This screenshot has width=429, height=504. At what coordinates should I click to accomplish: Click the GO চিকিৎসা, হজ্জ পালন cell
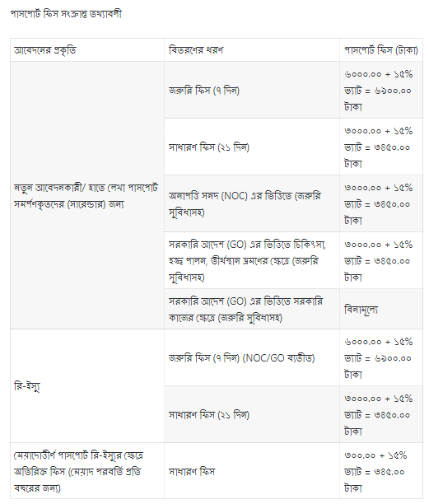[252, 261]
